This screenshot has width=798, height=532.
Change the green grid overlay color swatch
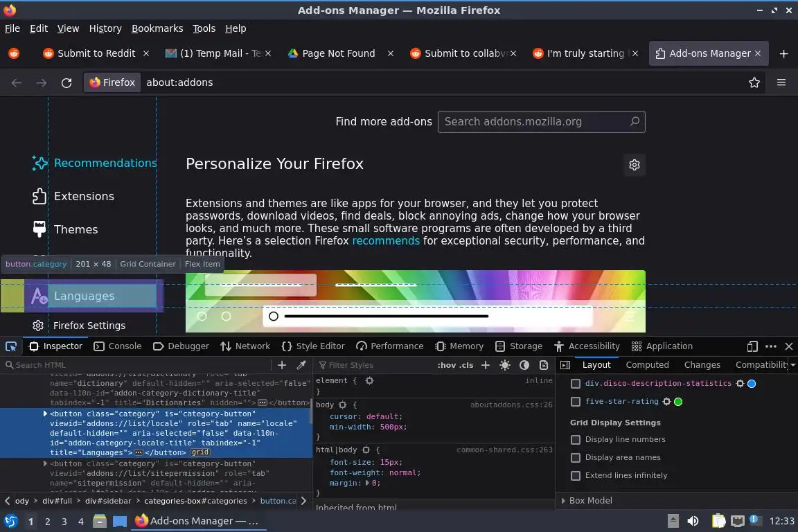click(x=678, y=402)
